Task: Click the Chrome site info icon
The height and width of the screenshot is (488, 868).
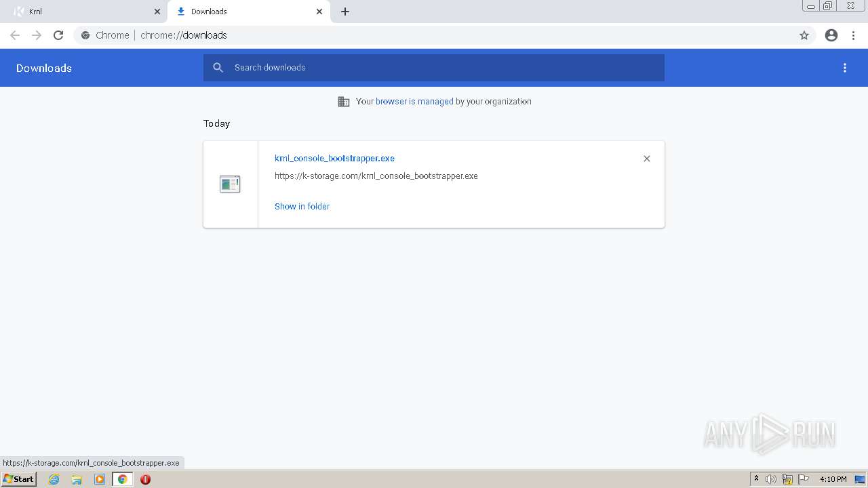Action: [x=85, y=35]
